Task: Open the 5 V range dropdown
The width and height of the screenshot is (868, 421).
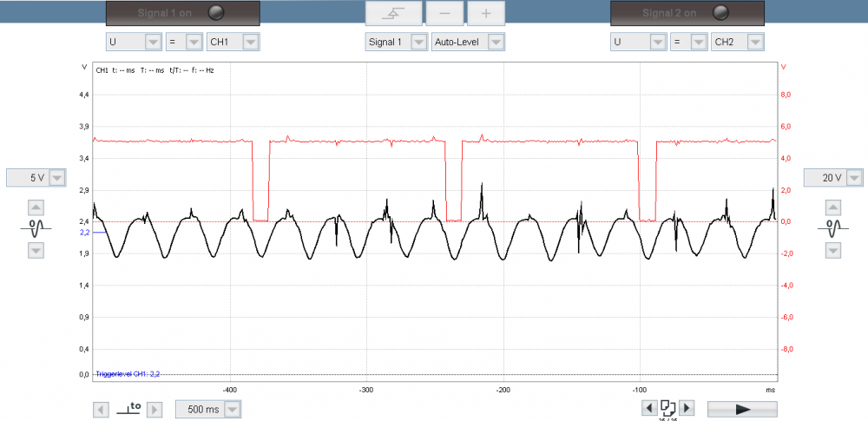Action: (56, 178)
